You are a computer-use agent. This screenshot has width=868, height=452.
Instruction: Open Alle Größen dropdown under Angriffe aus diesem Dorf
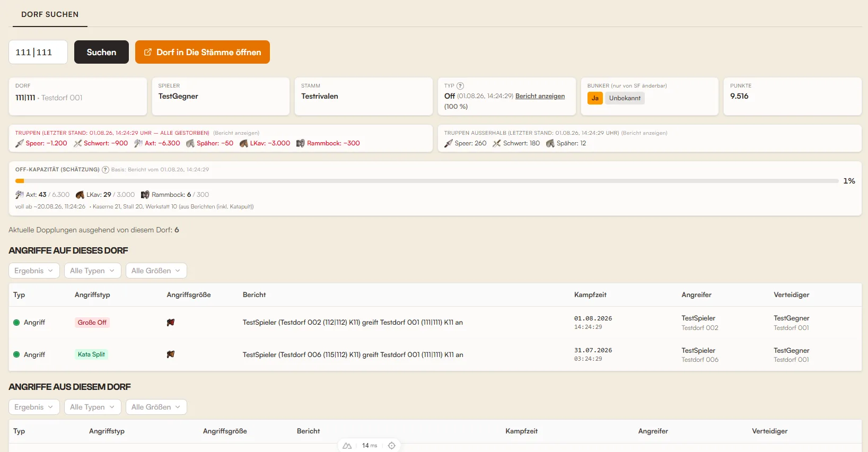point(156,407)
